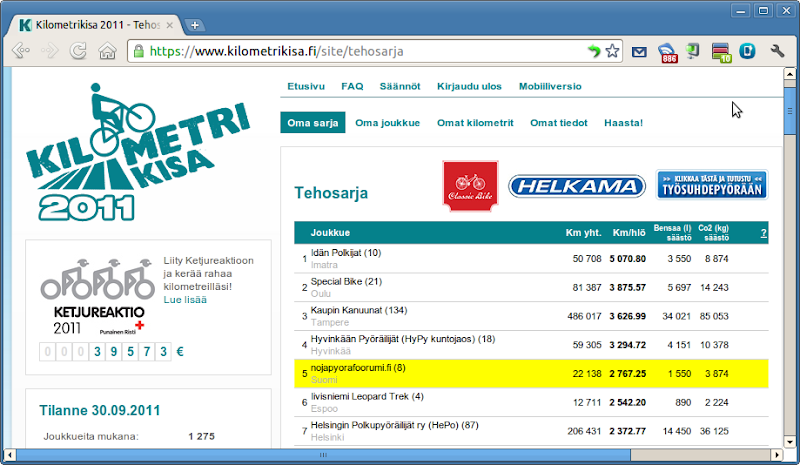Click the horizontal scrollbar right arrow
Viewport: 800px width, 465px height.
[777, 455]
